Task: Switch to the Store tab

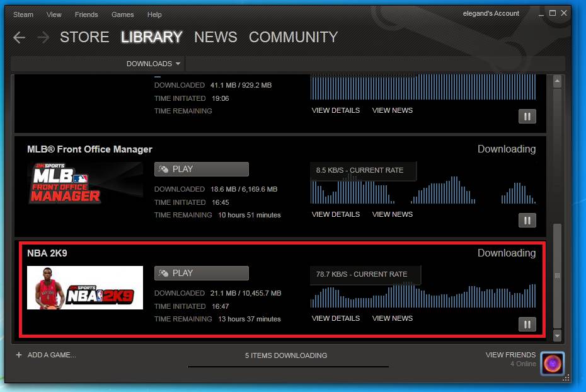Action: coord(84,37)
